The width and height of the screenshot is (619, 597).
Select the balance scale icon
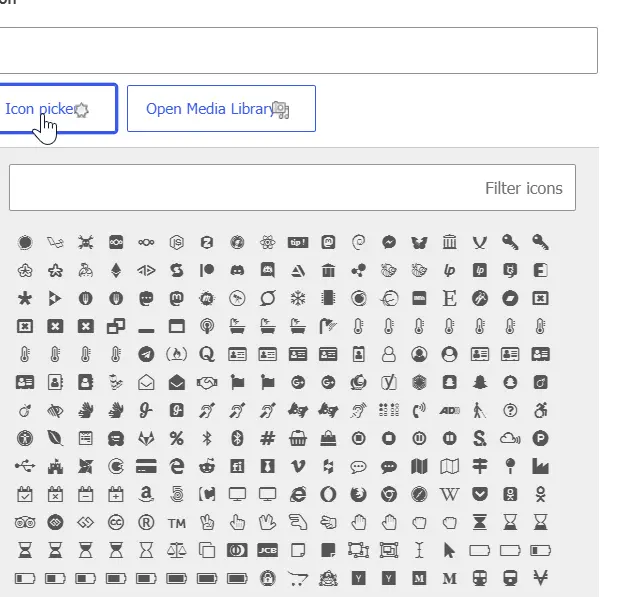point(176,550)
